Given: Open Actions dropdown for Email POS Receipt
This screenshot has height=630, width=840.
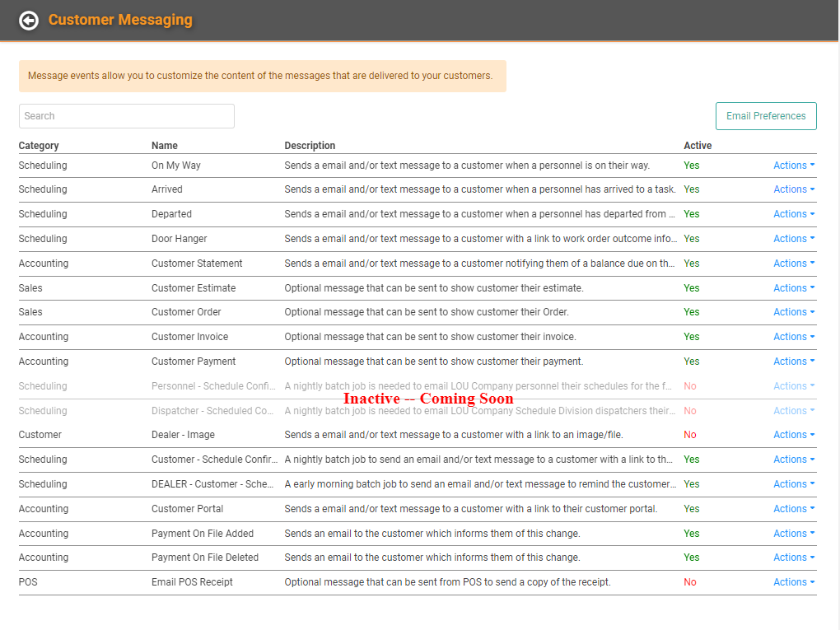Looking at the screenshot, I should click(x=794, y=582).
